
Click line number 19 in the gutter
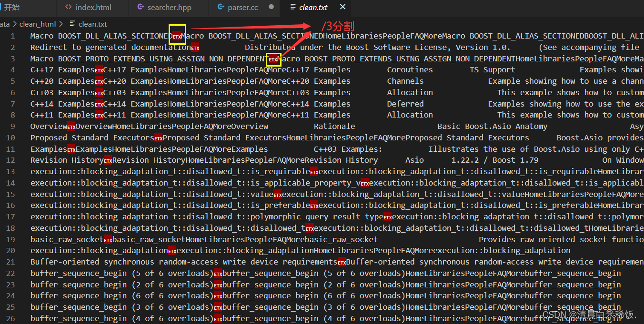click(x=11, y=240)
